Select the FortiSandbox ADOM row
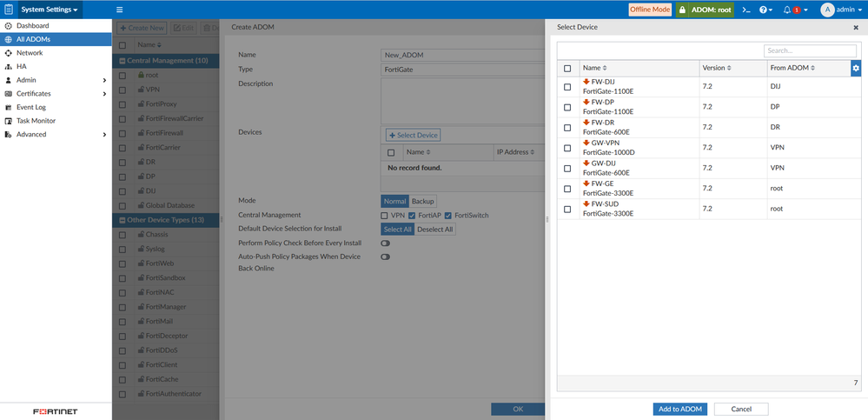 pyautogui.click(x=166, y=277)
